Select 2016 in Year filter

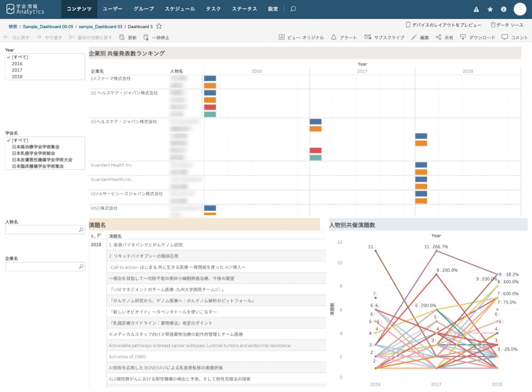click(x=17, y=63)
